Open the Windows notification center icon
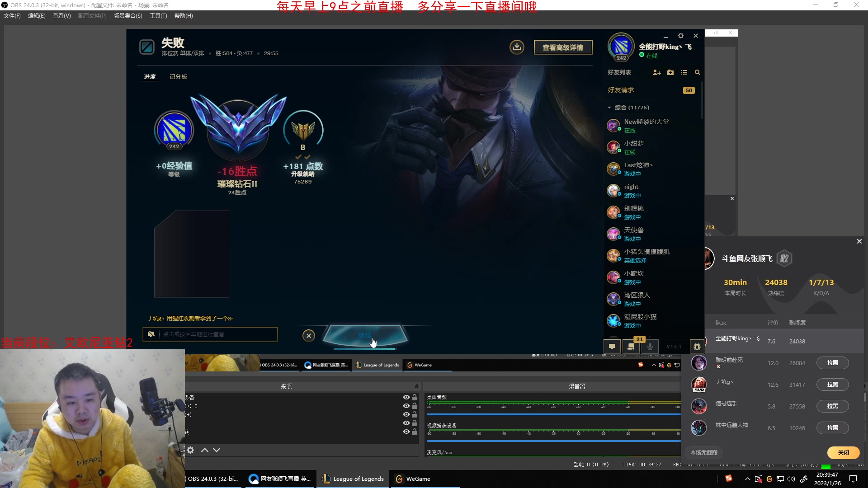The width and height of the screenshot is (868, 488). (853, 479)
